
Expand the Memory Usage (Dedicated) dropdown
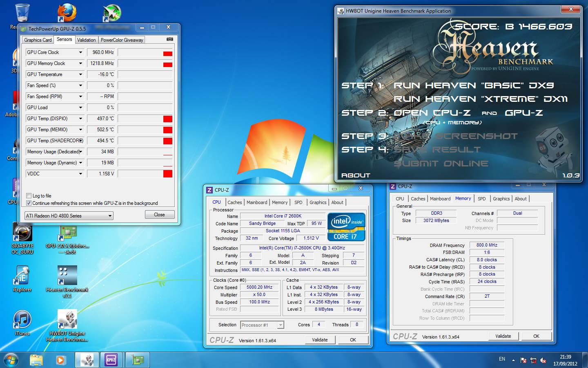pyautogui.click(x=80, y=152)
